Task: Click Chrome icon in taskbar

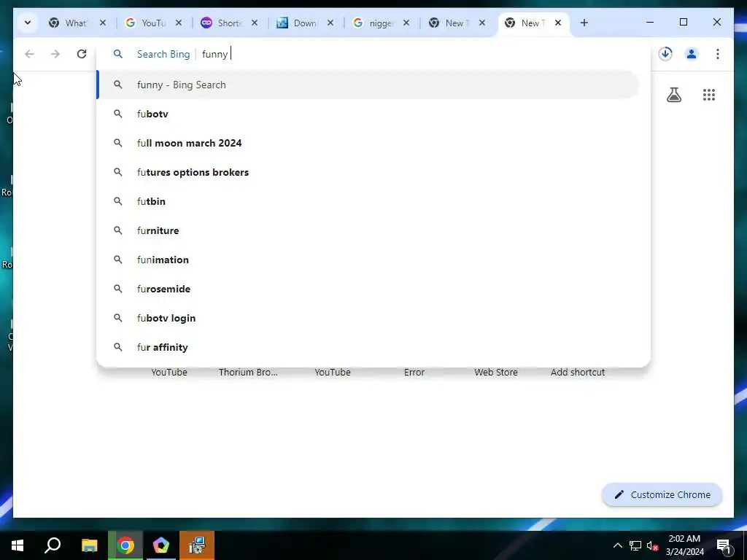Action: pyautogui.click(x=125, y=545)
